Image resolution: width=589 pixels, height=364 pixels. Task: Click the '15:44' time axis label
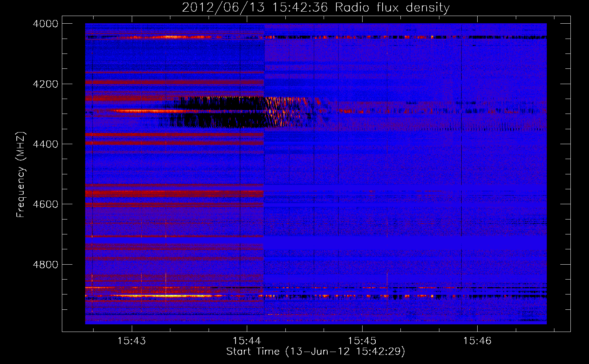(x=247, y=341)
